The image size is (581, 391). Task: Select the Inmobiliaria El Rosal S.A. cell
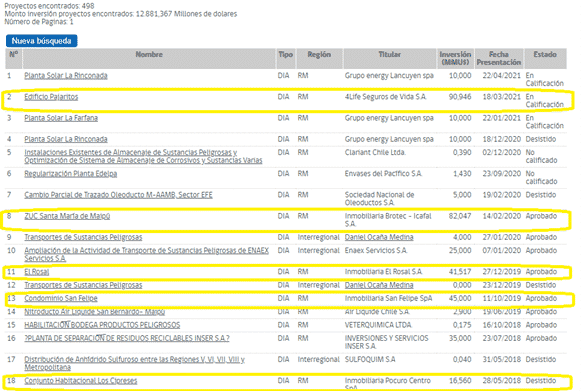click(x=383, y=272)
